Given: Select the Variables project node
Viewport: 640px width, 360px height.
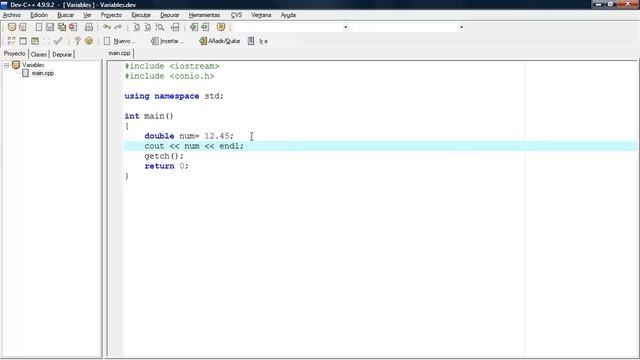Looking at the screenshot, I should 33,65.
